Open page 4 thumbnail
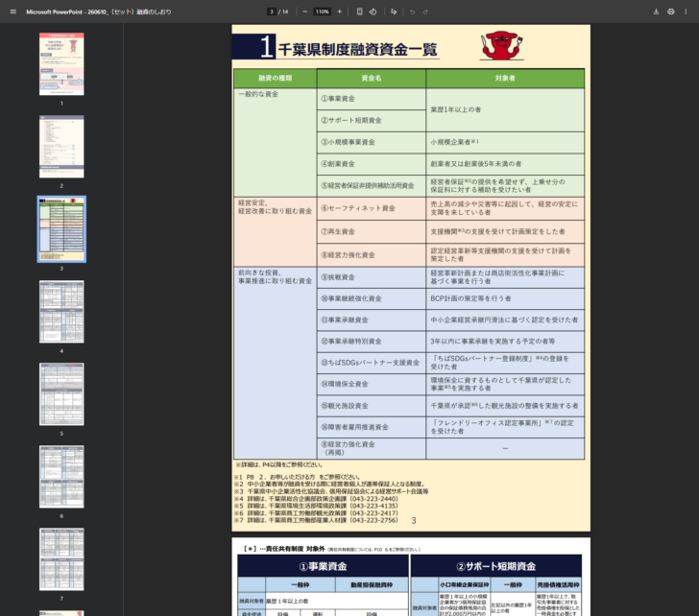 [61, 311]
